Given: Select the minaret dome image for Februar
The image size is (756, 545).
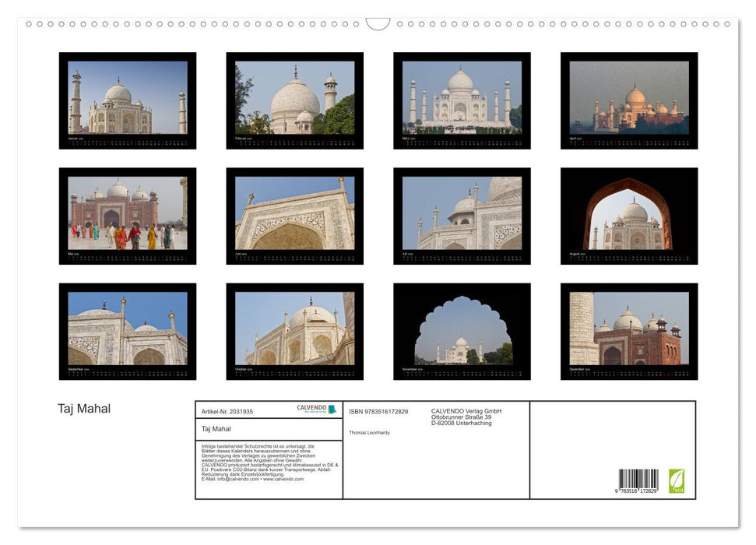Looking at the screenshot, I should (294, 100).
